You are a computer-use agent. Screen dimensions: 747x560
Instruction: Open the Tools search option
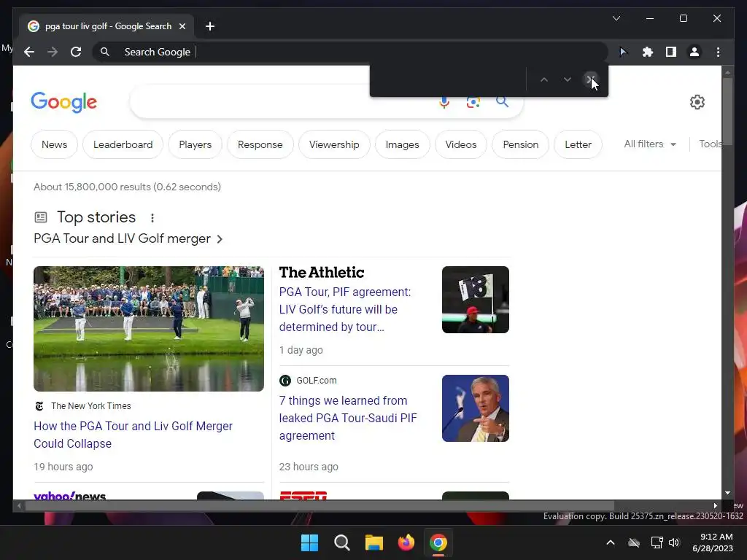click(710, 144)
